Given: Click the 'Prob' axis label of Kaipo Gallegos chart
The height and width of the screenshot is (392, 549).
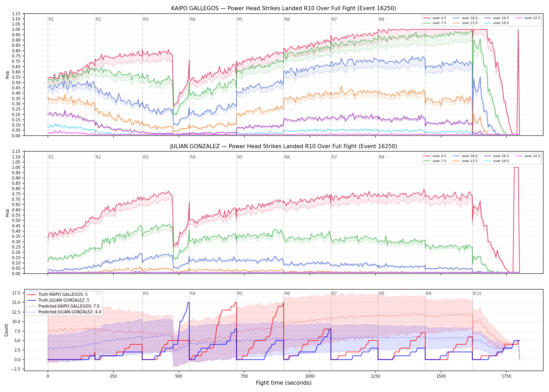Looking at the screenshot, I should coord(8,75).
